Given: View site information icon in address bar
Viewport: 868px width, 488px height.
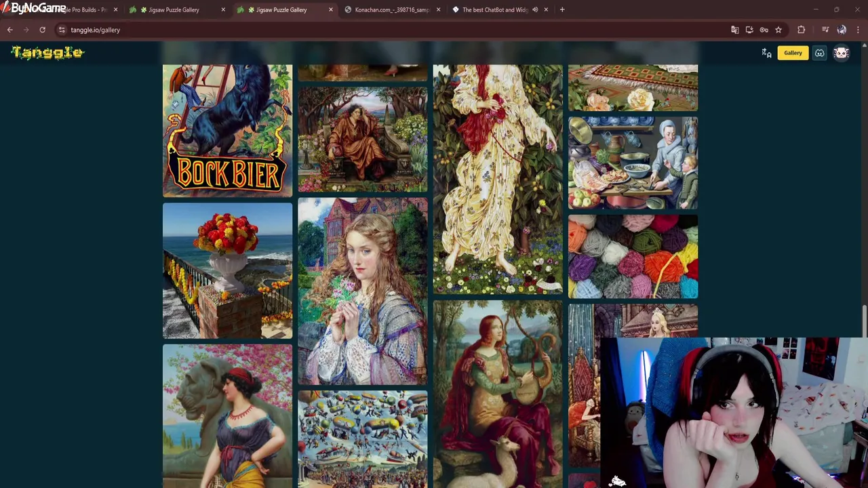Looking at the screenshot, I should pos(62,30).
